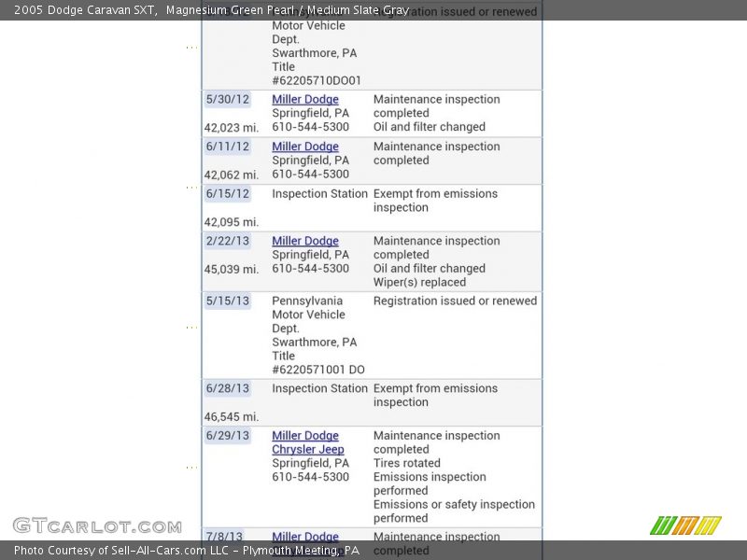Click Tires rotated entry

[x=407, y=463]
